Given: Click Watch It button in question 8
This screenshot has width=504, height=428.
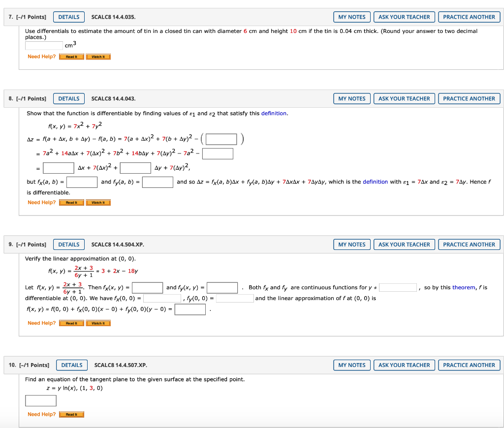Looking at the screenshot, I should pyautogui.click(x=98, y=203).
